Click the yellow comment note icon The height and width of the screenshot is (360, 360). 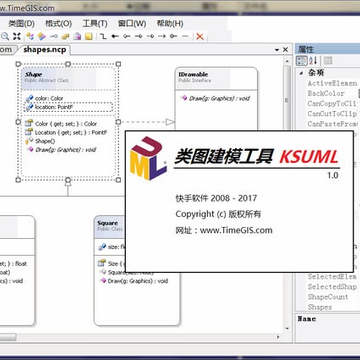coord(89,36)
